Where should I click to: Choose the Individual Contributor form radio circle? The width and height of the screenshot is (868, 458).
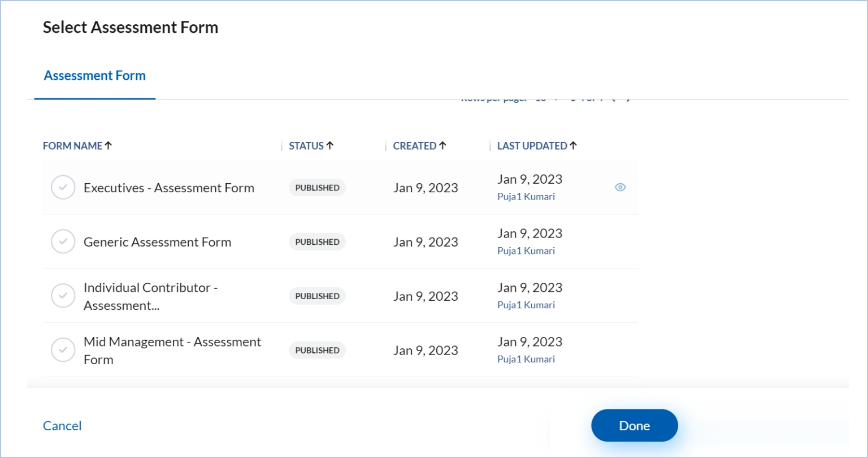(63, 296)
